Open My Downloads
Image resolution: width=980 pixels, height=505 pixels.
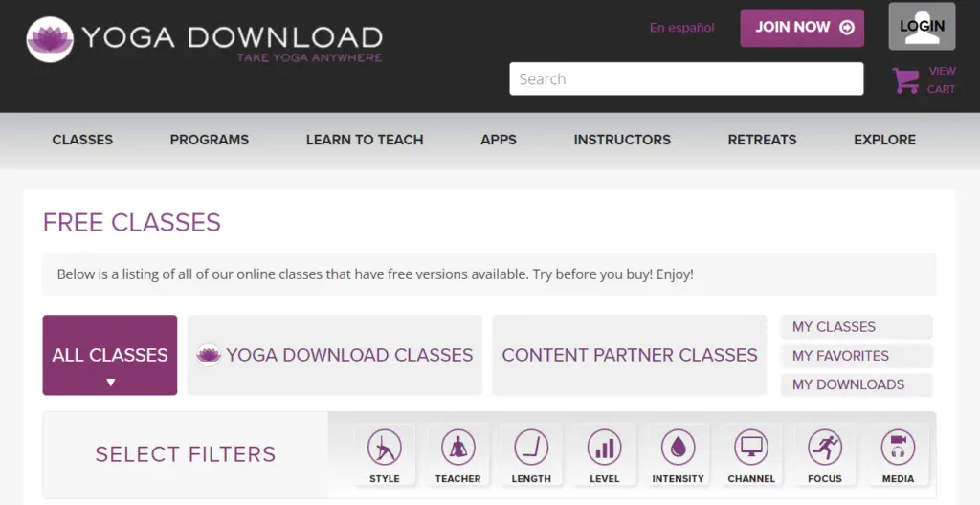coord(857,384)
